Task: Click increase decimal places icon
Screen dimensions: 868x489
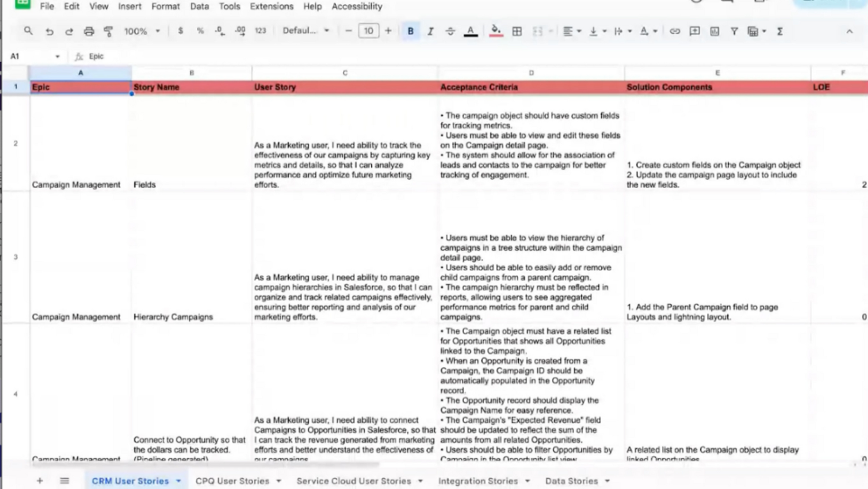Action: click(240, 31)
